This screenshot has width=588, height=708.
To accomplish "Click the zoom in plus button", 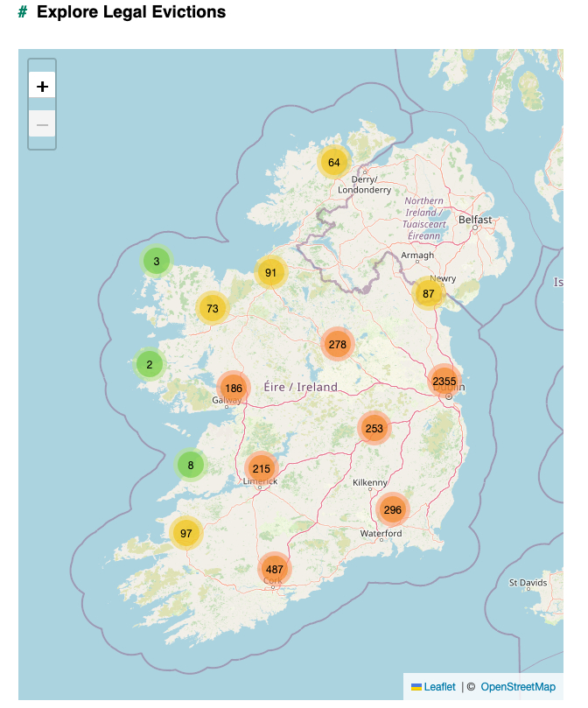I will tap(42, 86).
